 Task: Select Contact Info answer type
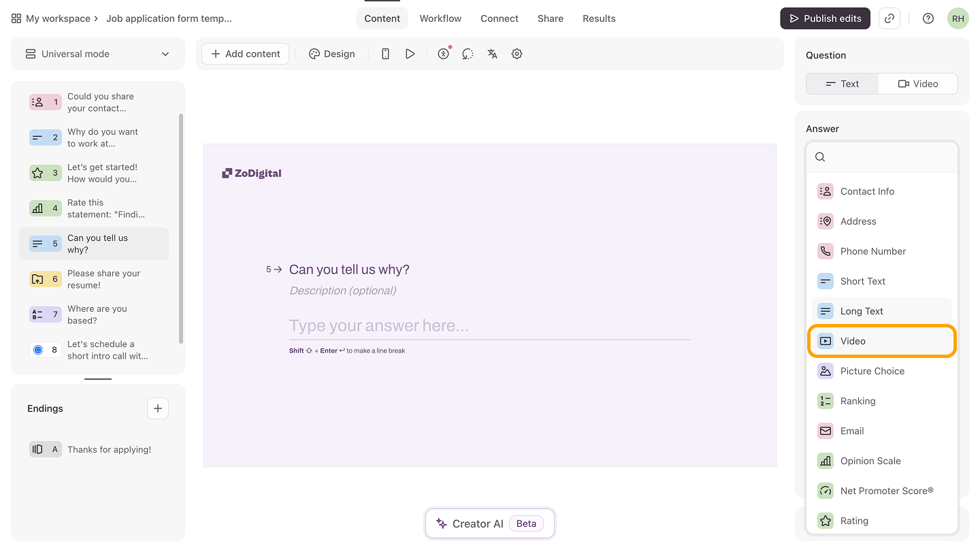[882, 191]
